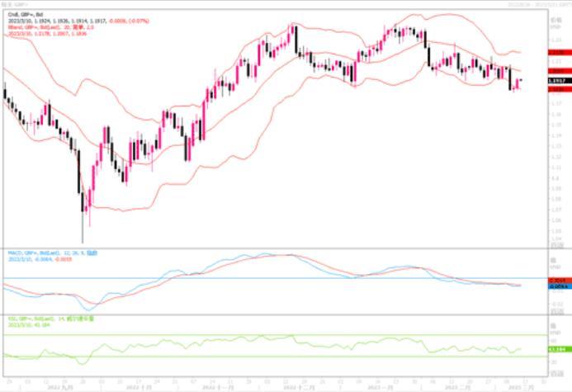Image resolution: width=572 pixels, height=392 pixels.
Task: Click the green RSI value tag
Action: tap(560, 349)
